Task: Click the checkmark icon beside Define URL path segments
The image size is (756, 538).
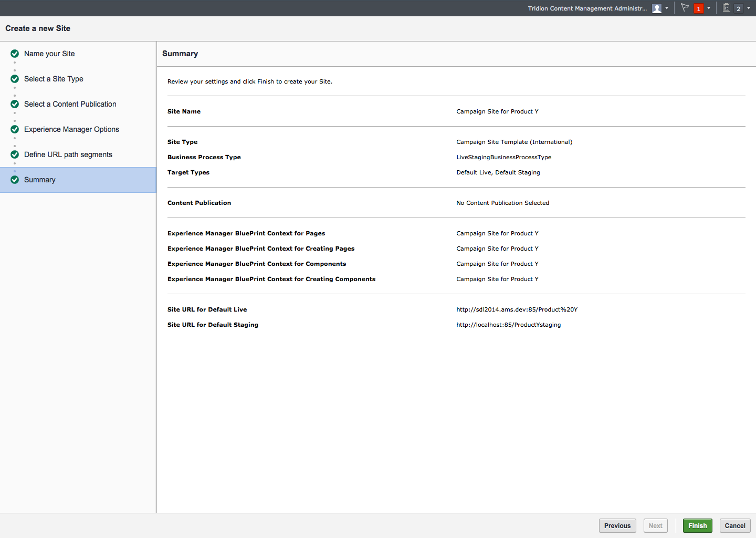Action: coord(15,154)
